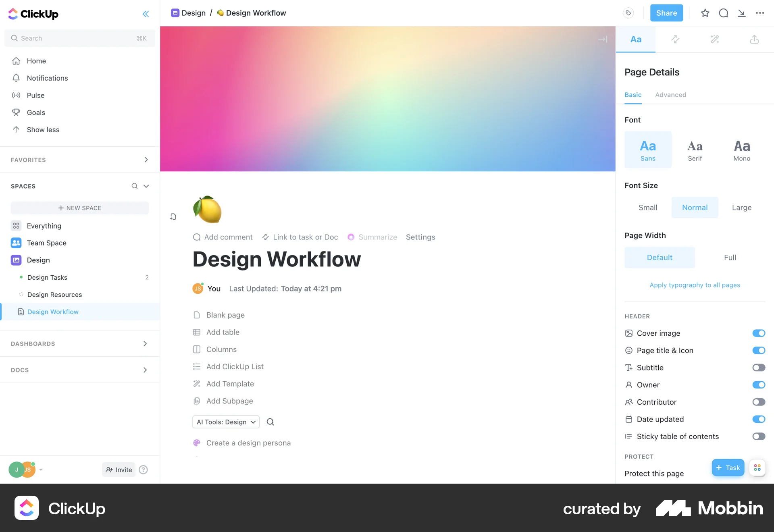The height and width of the screenshot is (532, 774).
Task: Open the AI Tools: Design dropdown
Action: tap(225, 422)
